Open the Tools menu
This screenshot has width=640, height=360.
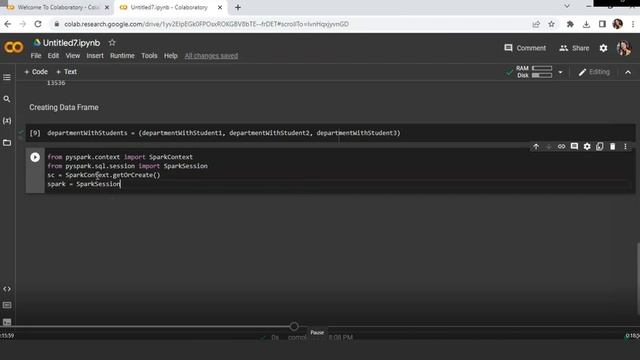(x=149, y=56)
